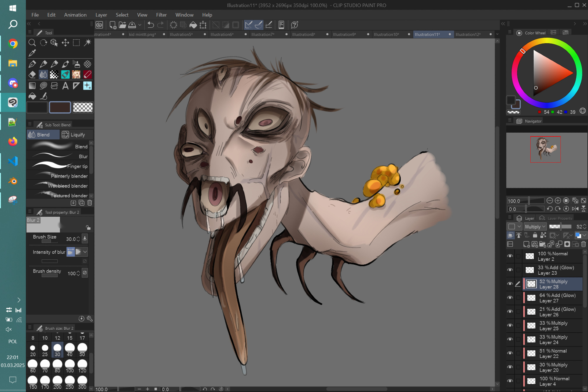This screenshot has height=392, width=588.
Task: Toggle Lock transparent pixels icon
Action: tap(543, 235)
